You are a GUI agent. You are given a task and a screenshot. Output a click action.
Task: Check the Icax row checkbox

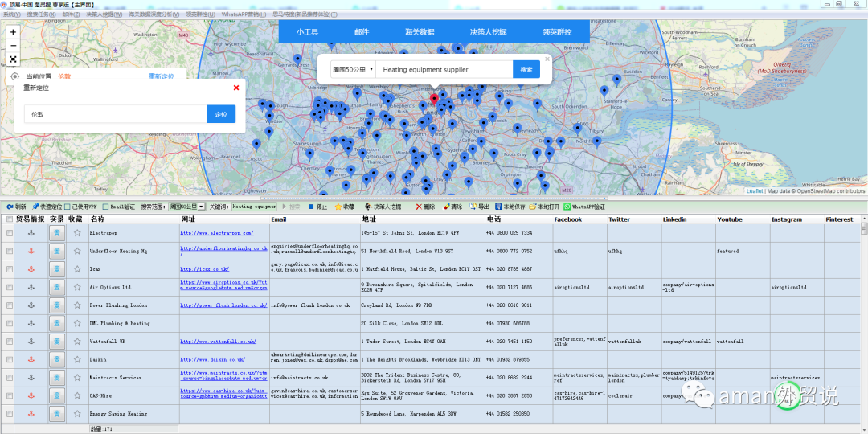(10, 269)
